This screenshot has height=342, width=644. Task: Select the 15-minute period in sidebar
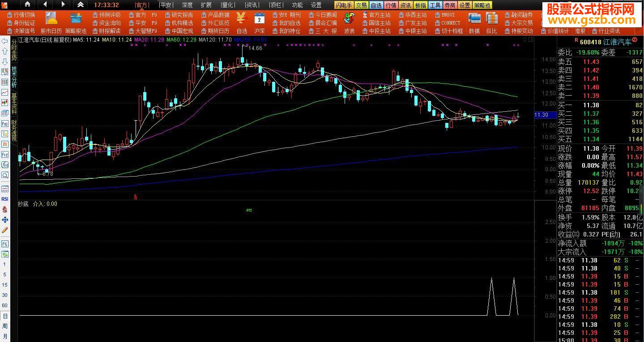[5, 285]
